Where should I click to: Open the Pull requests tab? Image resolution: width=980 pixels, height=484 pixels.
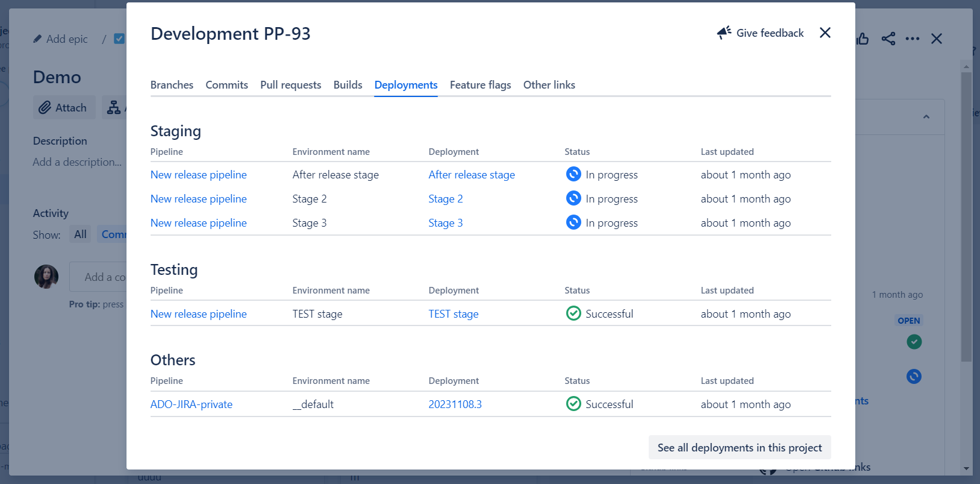point(290,85)
